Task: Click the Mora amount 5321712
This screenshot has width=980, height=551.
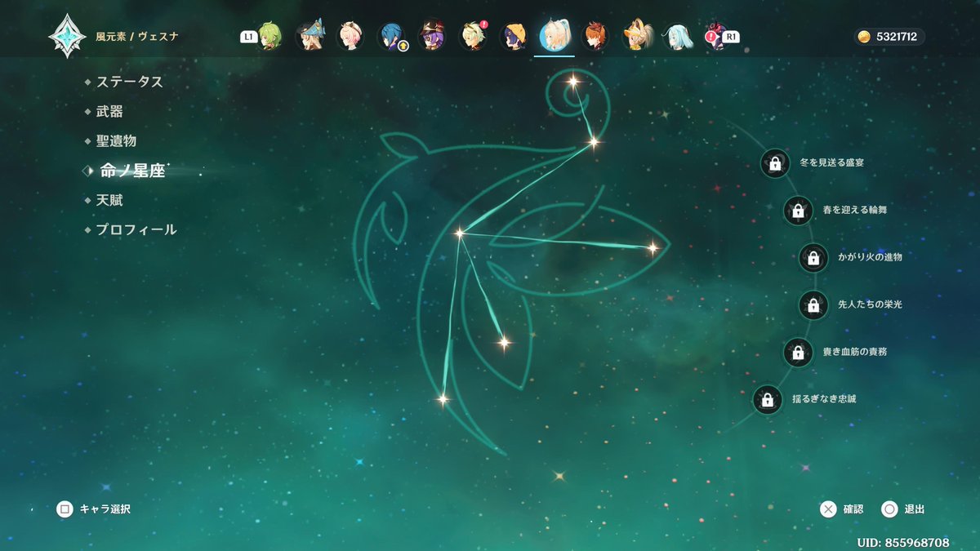Action: pos(896,37)
